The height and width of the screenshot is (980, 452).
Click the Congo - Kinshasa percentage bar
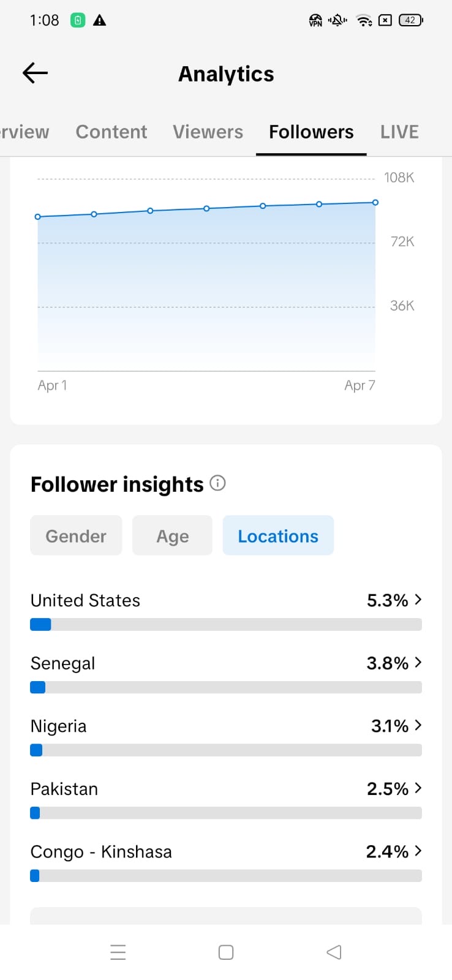pos(225,876)
